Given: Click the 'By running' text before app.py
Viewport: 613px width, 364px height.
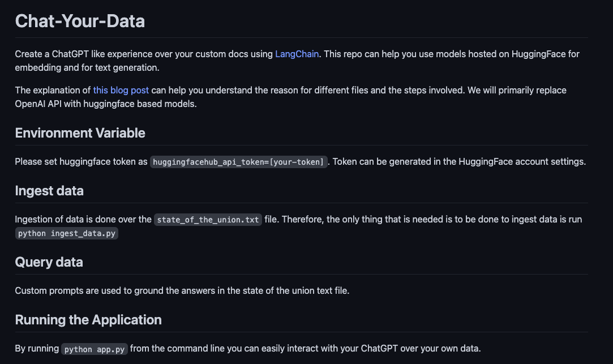Looking at the screenshot, I should tap(37, 348).
